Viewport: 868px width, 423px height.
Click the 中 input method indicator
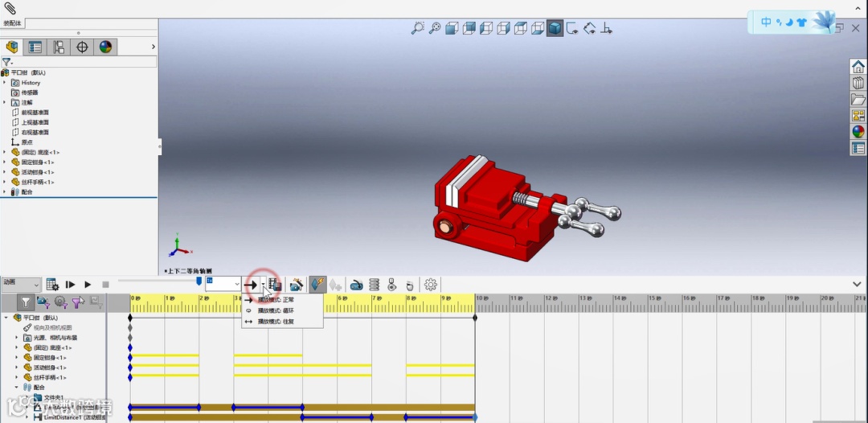(766, 23)
